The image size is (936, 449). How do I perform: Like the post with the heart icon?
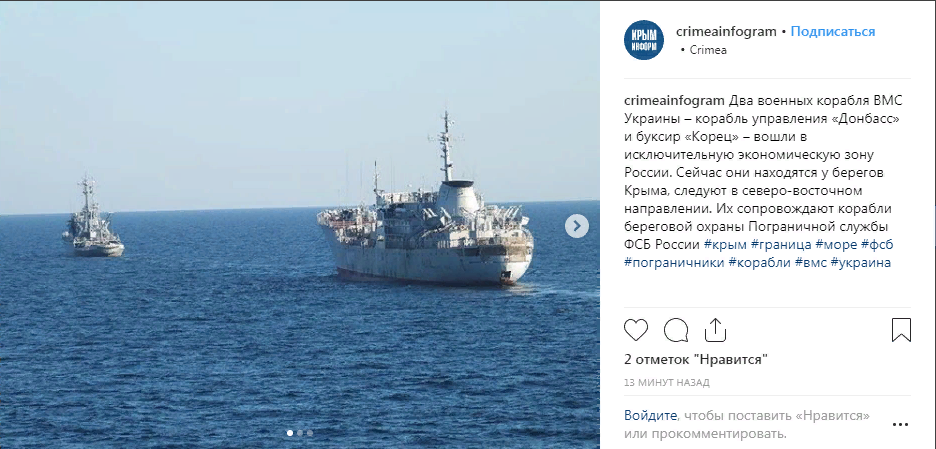(636, 330)
